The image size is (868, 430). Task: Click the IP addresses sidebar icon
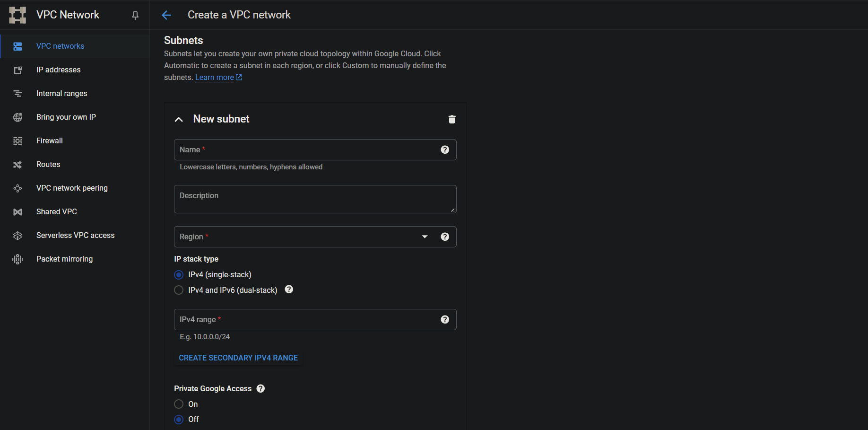coord(17,70)
